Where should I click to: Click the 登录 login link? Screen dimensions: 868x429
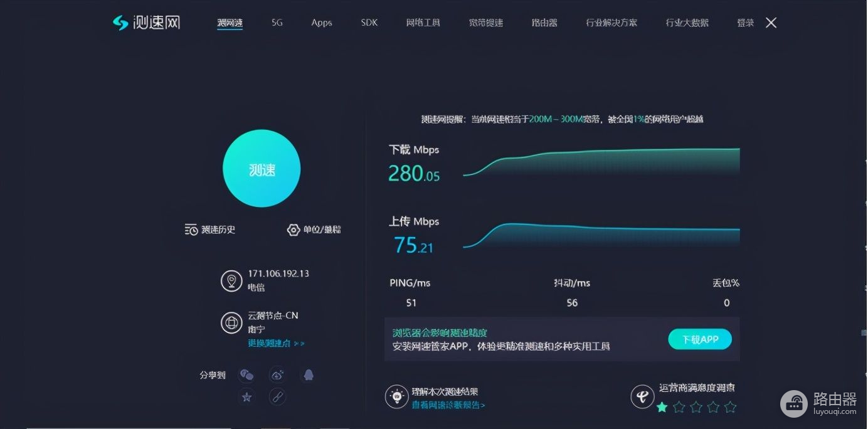coord(746,23)
